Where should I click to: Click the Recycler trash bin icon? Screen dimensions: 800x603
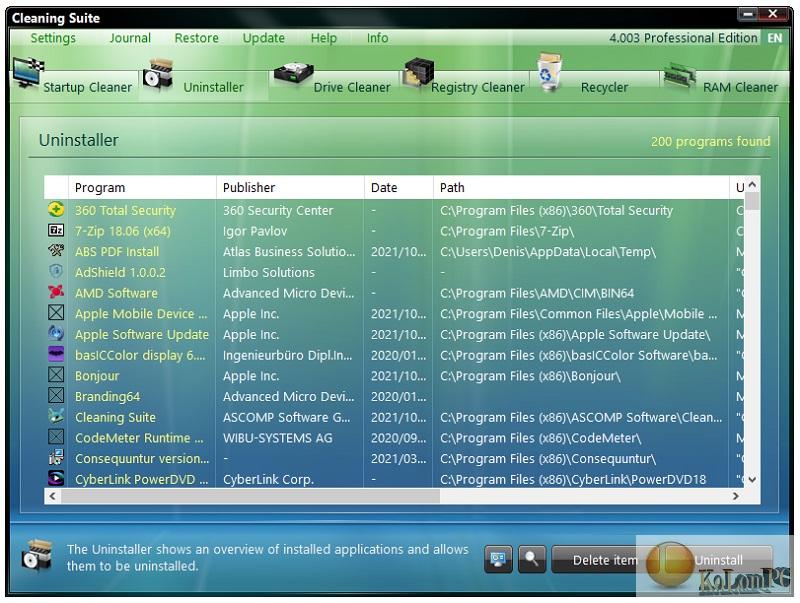pos(549,72)
